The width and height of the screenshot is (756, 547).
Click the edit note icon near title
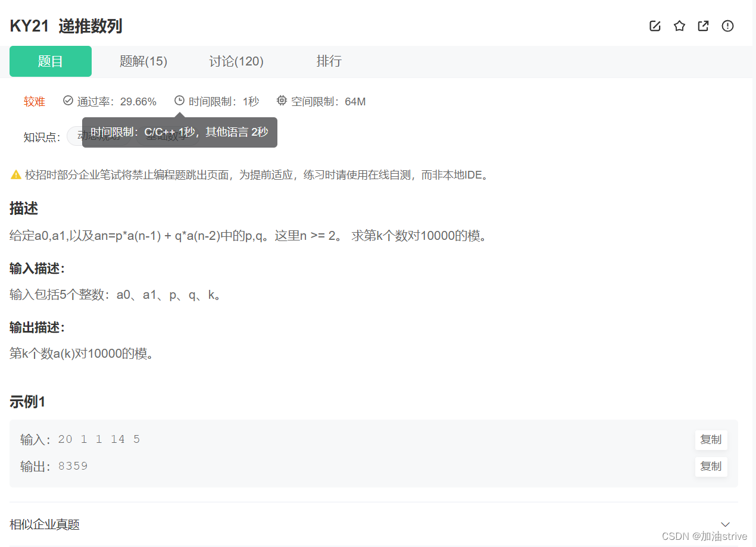[655, 26]
